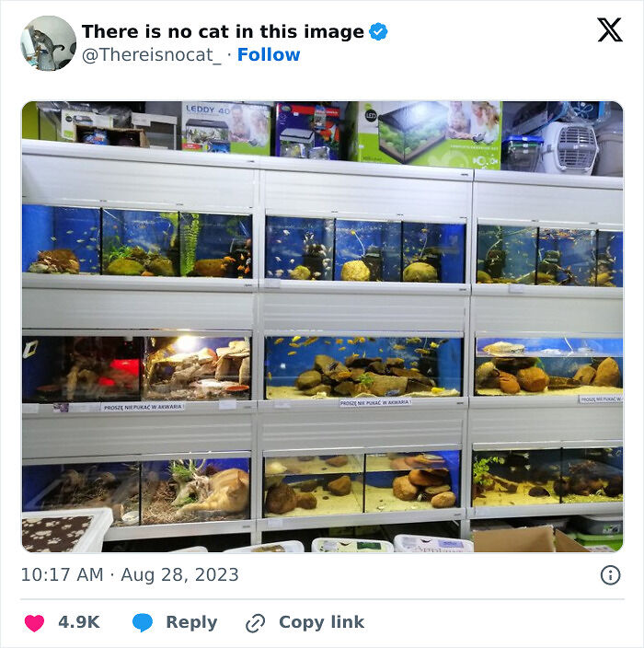This screenshot has width=644, height=648.
Task: Click the "Reply" text label
Action: tap(191, 622)
